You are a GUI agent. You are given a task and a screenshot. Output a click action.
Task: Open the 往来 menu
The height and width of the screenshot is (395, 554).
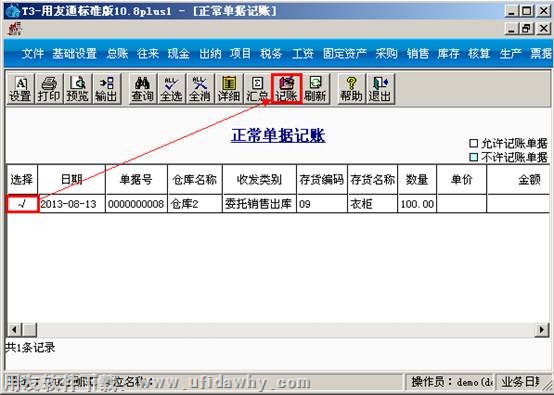tap(148, 54)
